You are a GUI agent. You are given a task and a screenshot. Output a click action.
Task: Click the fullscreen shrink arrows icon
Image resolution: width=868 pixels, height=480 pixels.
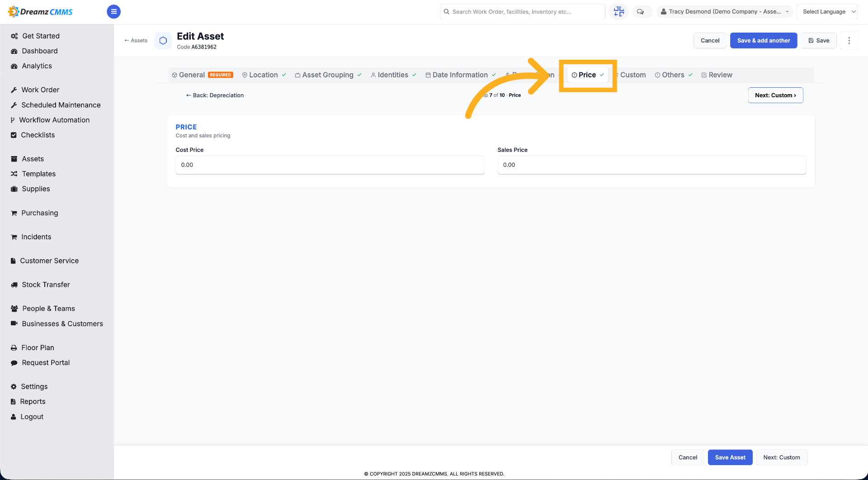tap(618, 12)
